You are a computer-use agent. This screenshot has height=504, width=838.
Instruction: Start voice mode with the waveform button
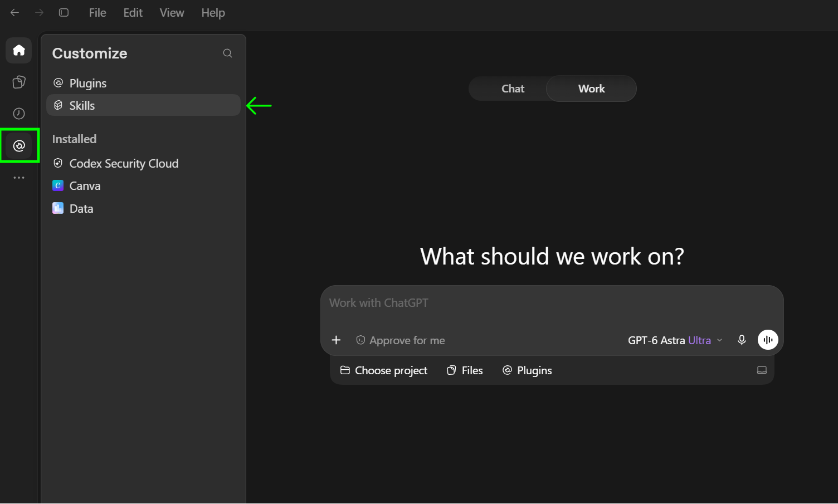coord(768,340)
